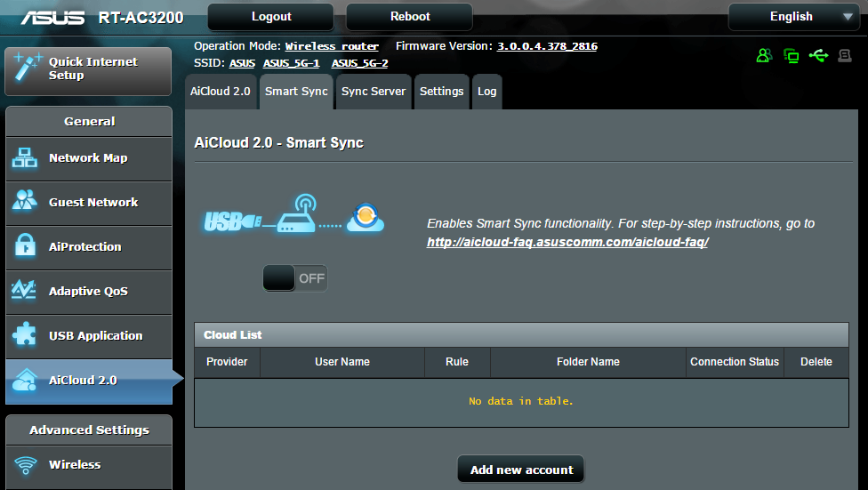This screenshot has width=868, height=490.
Task: Click the green guest users status icon
Action: tap(765, 55)
